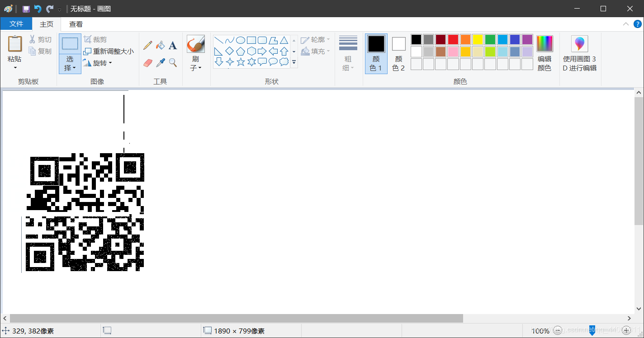Select the Eraser tool
The width and height of the screenshot is (644, 338).
(147, 62)
